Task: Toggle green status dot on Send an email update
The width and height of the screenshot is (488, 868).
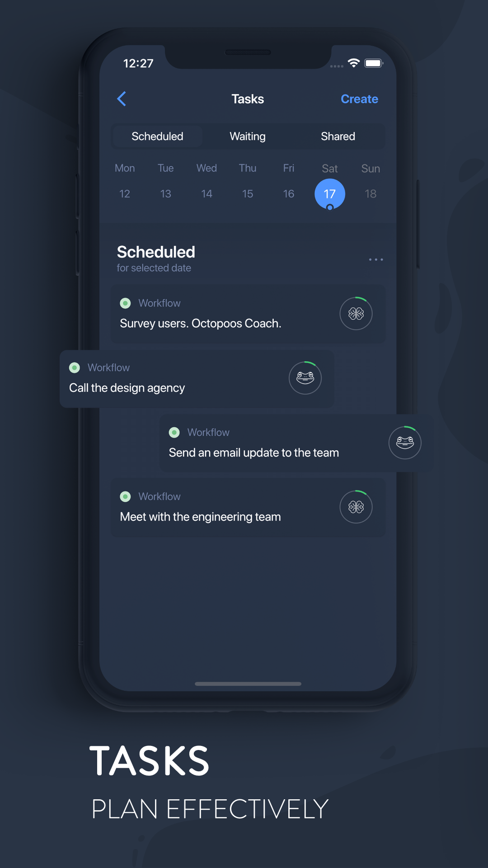Action: [x=174, y=432]
